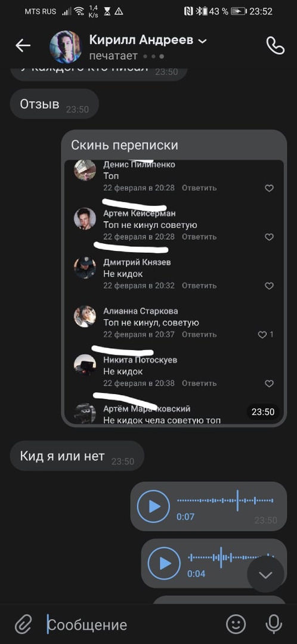Open Кирилл Андреев profile avatar
The width and height of the screenshot is (297, 644).
[66, 47]
